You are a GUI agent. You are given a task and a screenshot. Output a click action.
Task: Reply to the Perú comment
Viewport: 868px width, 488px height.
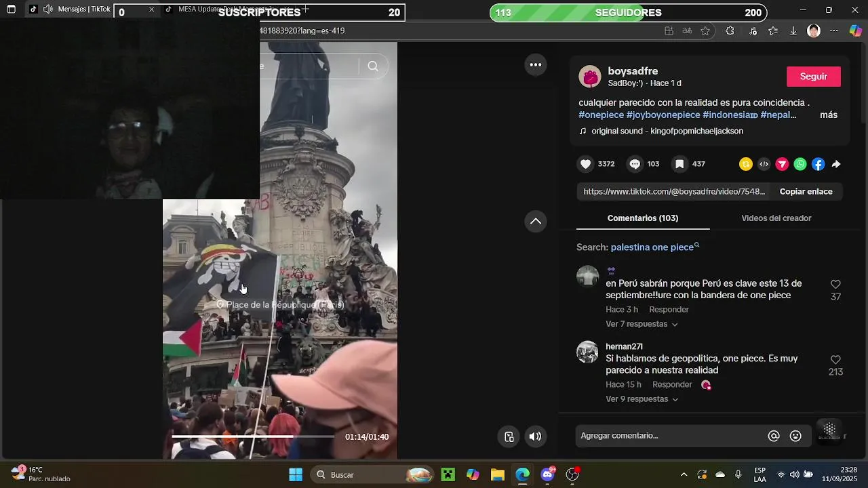coord(669,310)
